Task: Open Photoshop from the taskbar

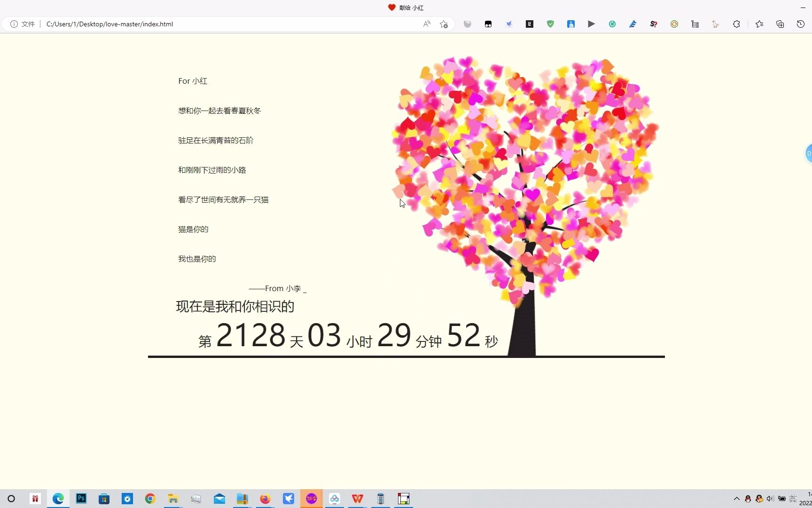Action: [81, 499]
